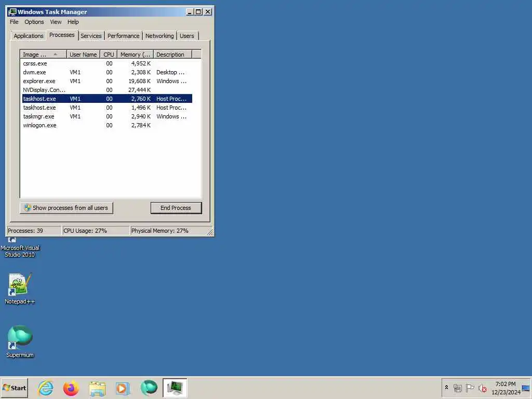This screenshot has width=532, height=399.
Task: Open the Start menu
Action: click(14, 388)
